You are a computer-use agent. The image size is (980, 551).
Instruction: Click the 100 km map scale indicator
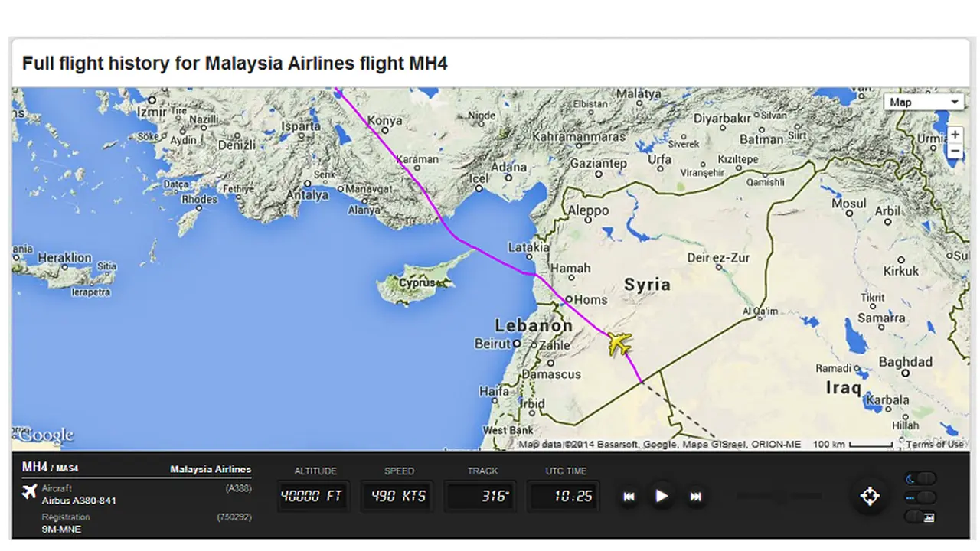852,445
